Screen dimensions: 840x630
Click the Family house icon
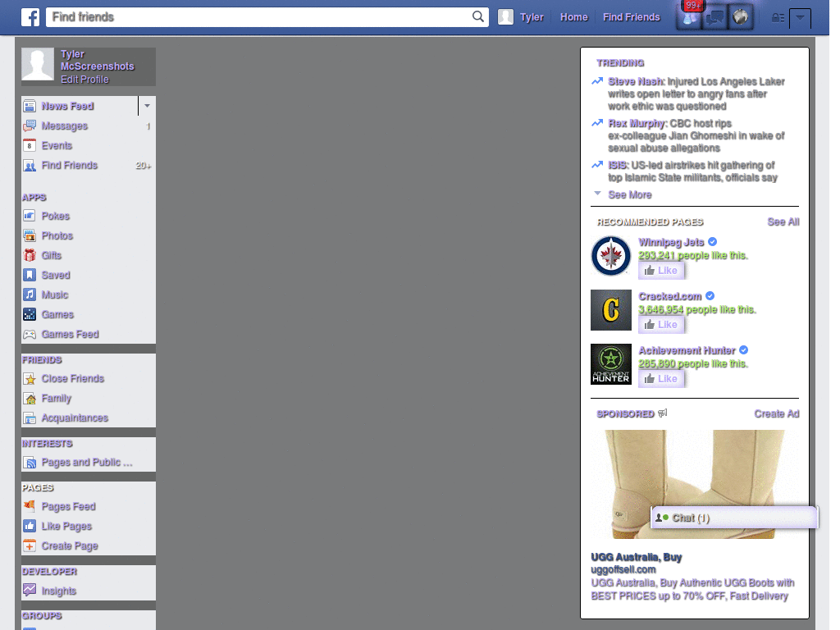pos(30,399)
